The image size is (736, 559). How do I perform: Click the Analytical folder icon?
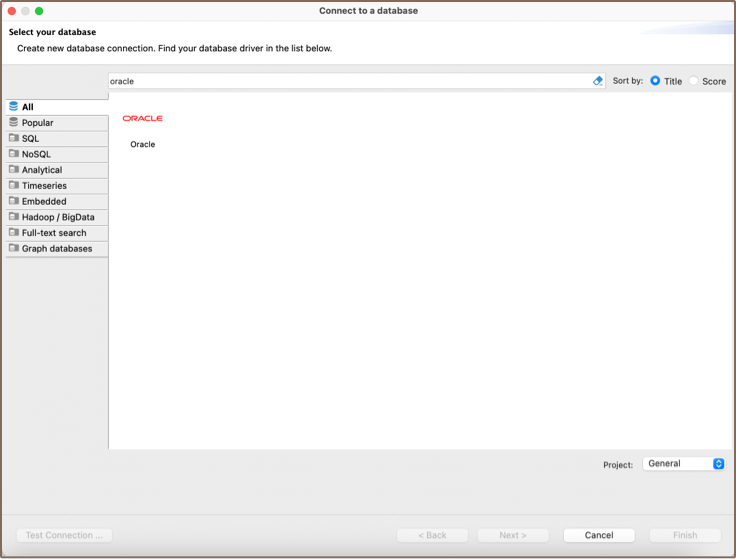[x=14, y=169]
